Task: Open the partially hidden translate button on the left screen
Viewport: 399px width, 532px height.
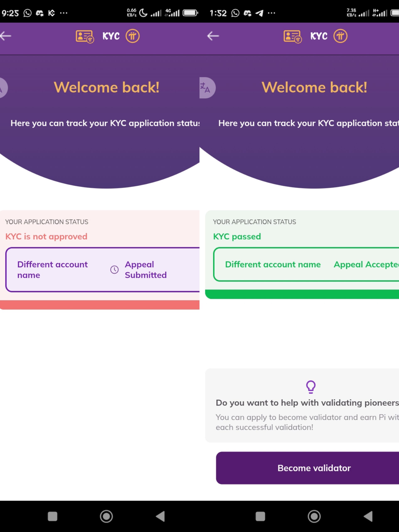Action: pyautogui.click(x=3, y=88)
